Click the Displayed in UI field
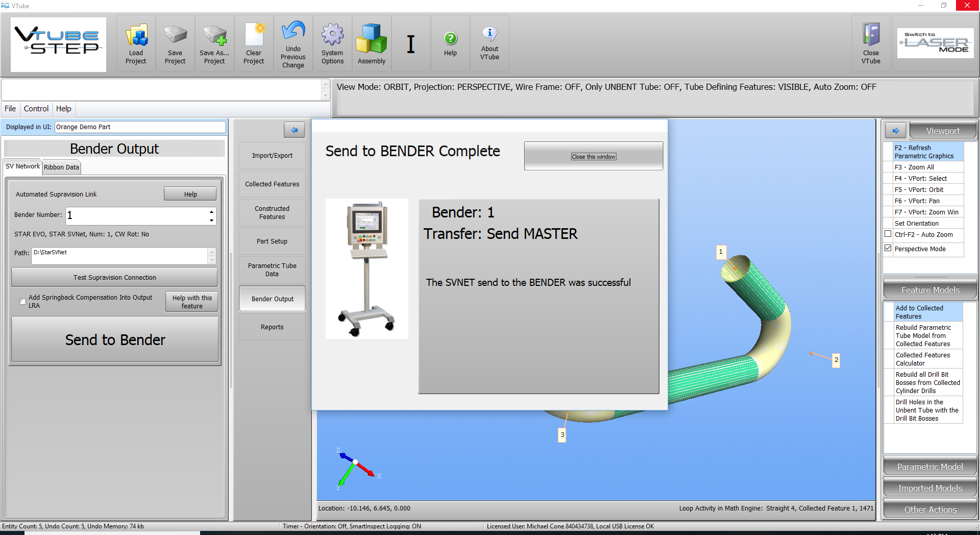Image resolution: width=980 pixels, height=535 pixels. [x=140, y=127]
